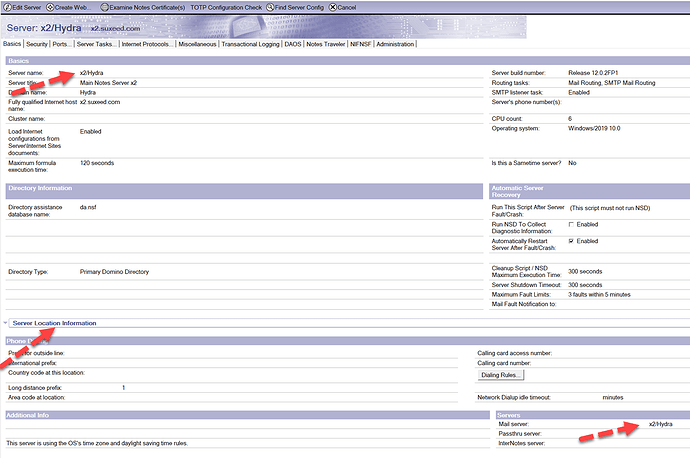Screen dimensions: 690x458
Task: Click the Windows/2019 10.0 operating system value
Action: 594,128
